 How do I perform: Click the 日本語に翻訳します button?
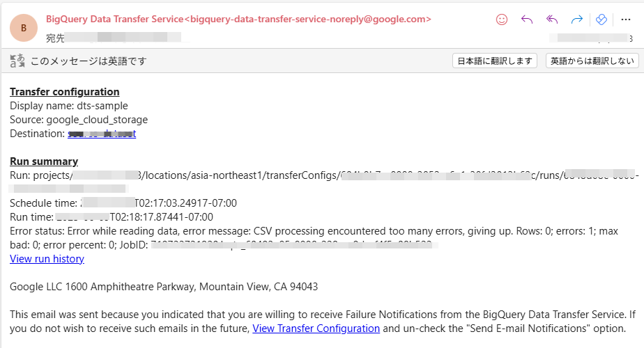[x=495, y=61]
